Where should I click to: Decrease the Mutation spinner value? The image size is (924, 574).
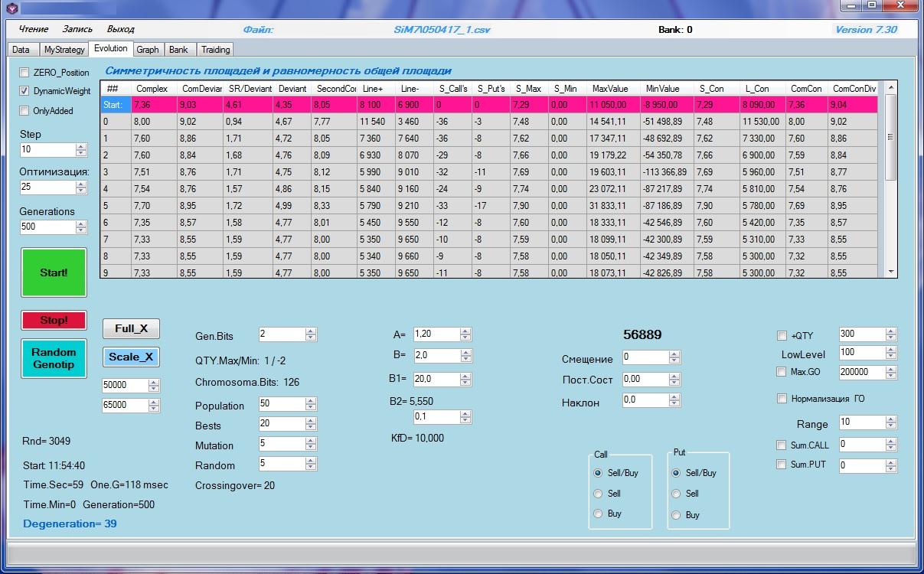coord(311,448)
